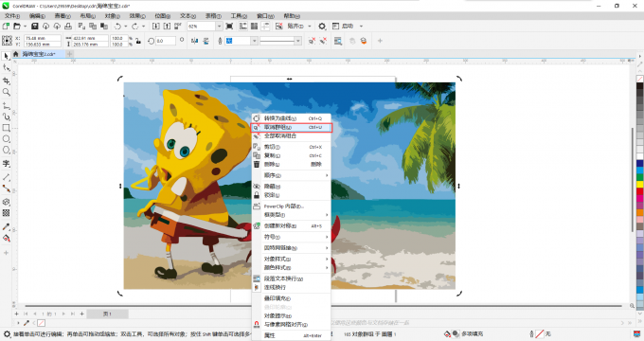This screenshot has height=341, width=644.
Task: Click the X position input field
Action: [x=43, y=38]
